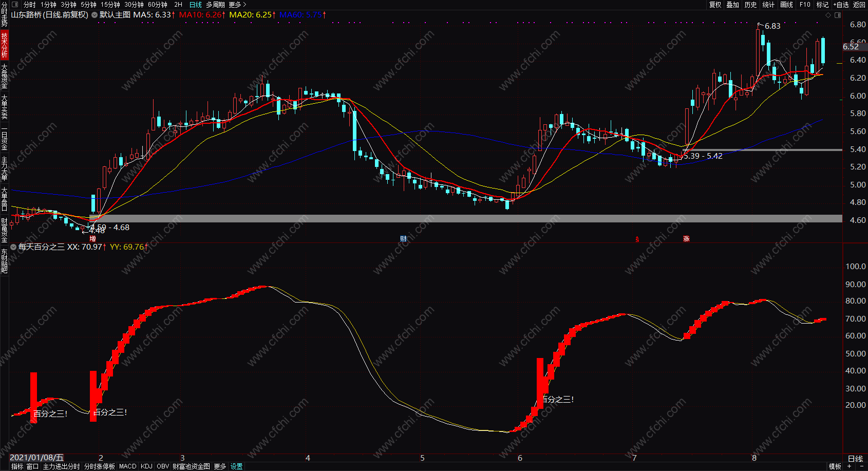Image resolution: width=868 pixels, height=471 pixels.
Task: Click the 复权 button
Action: click(715, 5)
